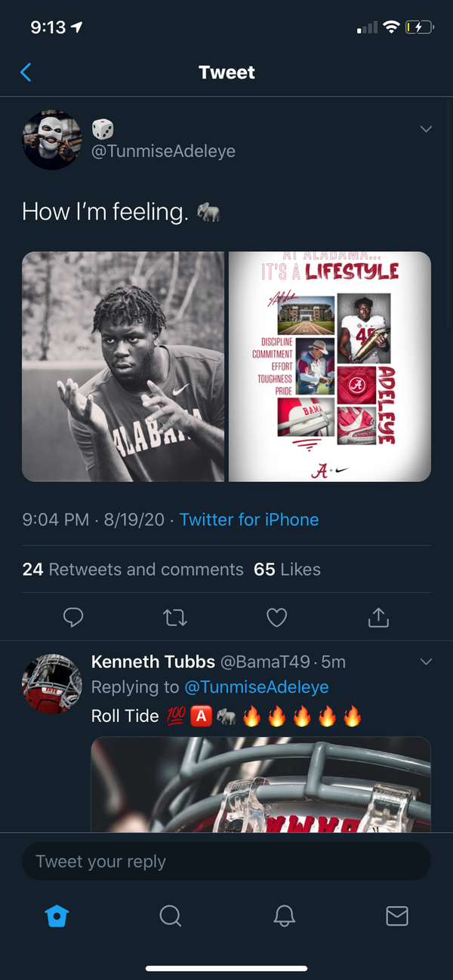Open the Notifications bell tab
This screenshot has width=453, height=980.
(284, 916)
